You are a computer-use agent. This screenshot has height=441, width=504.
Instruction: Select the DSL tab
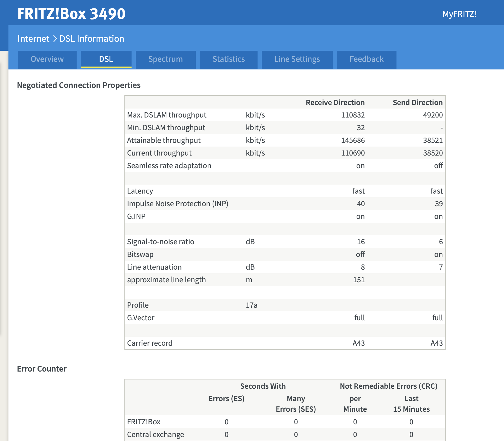pyautogui.click(x=106, y=59)
